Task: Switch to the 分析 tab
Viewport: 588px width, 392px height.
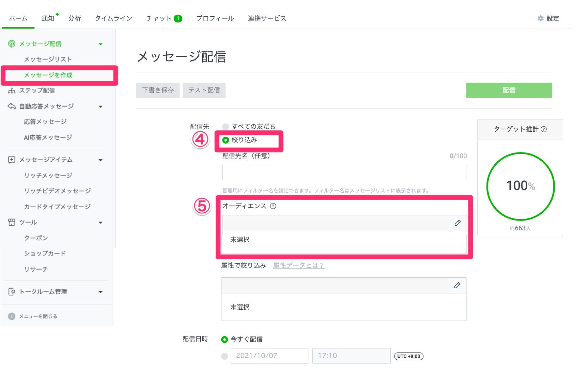Action: [75, 18]
